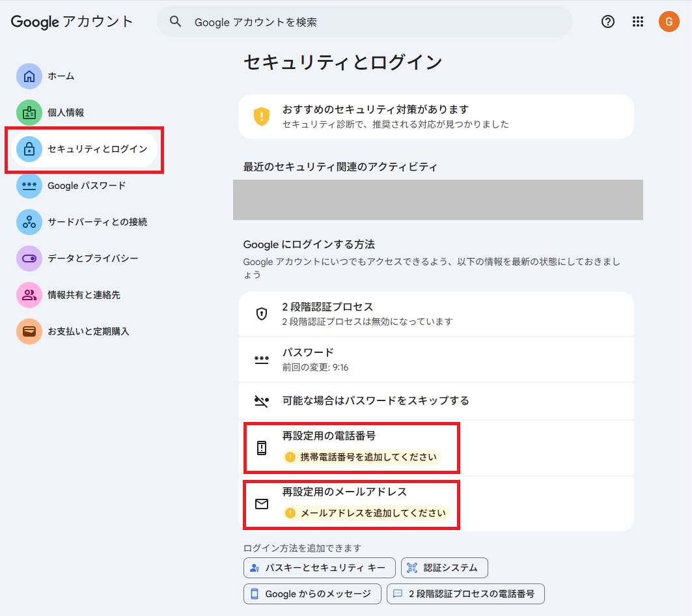The width and height of the screenshot is (692, 616).
Task: Open the Google apps grid launcher
Action: click(638, 21)
